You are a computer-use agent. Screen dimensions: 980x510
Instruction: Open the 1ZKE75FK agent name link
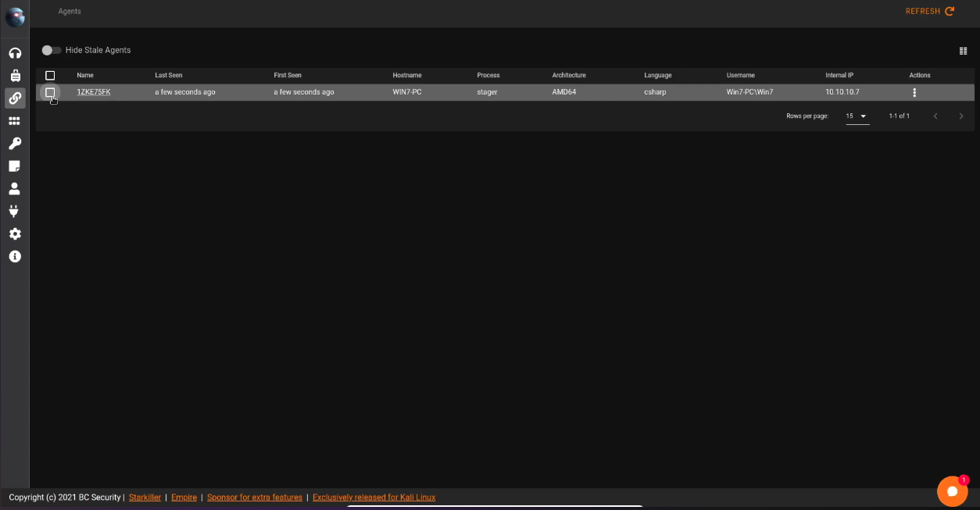pos(94,92)
